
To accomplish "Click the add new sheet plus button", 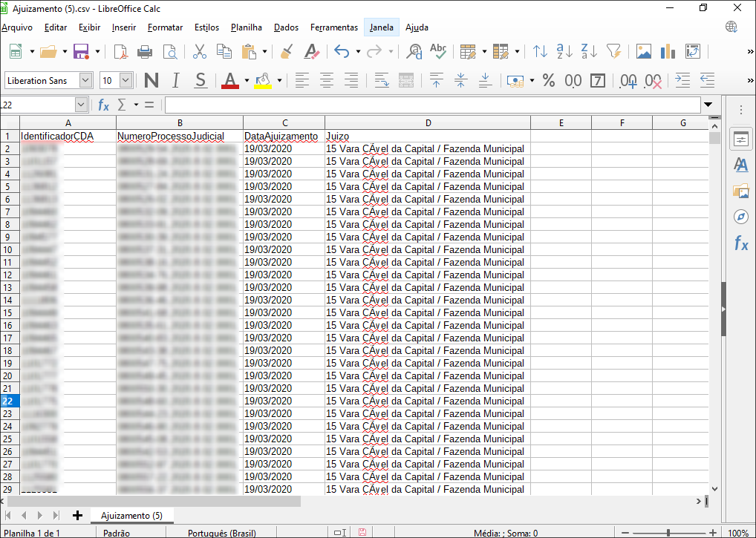I will click(77, 515).
